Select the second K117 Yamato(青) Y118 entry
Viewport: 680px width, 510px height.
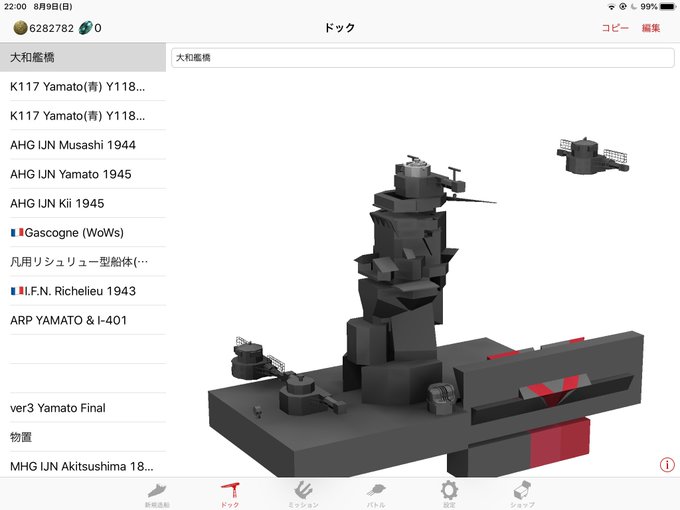coord(83,116)
